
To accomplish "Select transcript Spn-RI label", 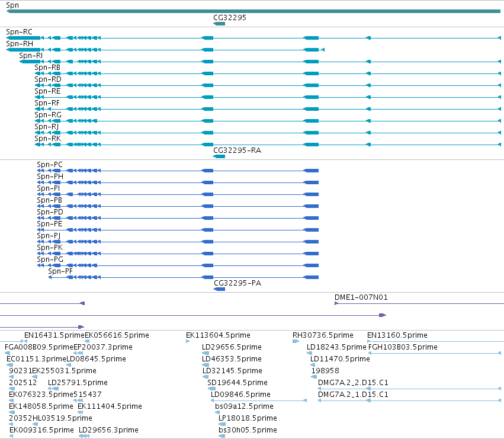I will coord(31,56).
